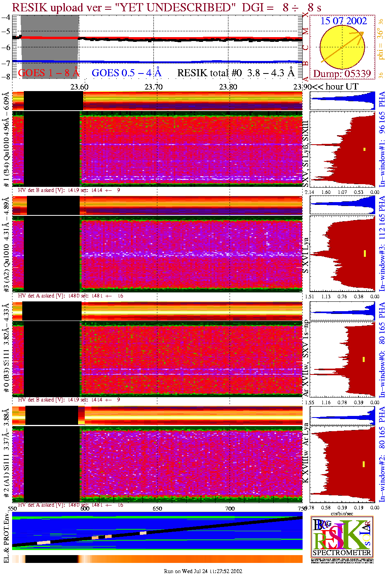Click the red GOES 1 – 8 Å legend label
Screen dimensions: 392x577
pyautogui.click(x=48, y=73)
